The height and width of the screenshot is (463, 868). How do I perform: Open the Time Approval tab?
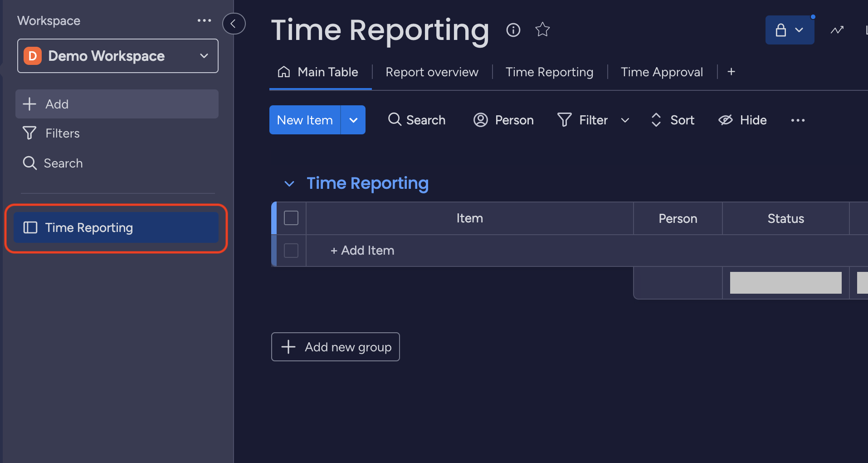[662, 72]
